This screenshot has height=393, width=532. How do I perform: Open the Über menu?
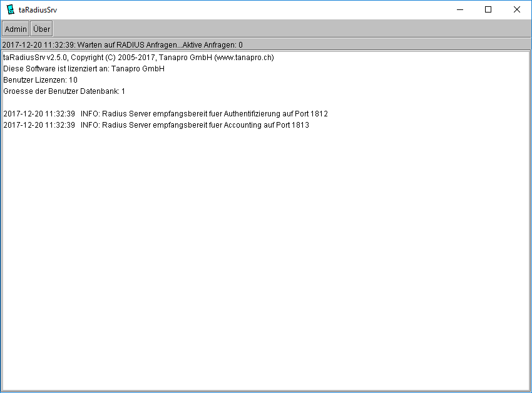pyautogui.click(x=41, y=29)
